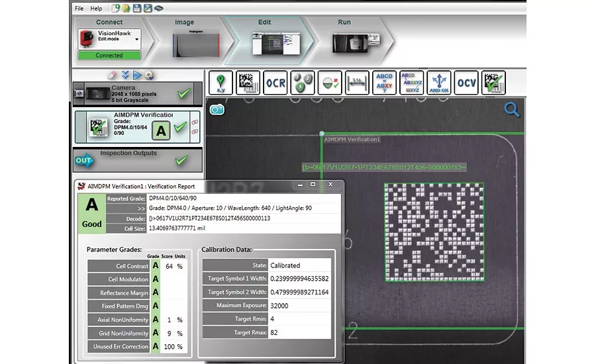Click the teal camera snapshot icon
Viewport: 596px width, 364px height.
[x=217, y=110]
